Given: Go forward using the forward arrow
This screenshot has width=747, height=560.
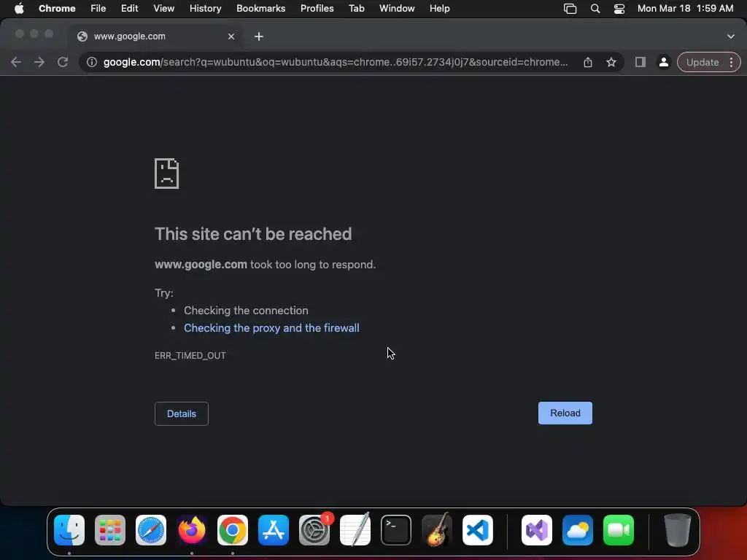Looking at the screenshot, I should [x=39, y=63].
